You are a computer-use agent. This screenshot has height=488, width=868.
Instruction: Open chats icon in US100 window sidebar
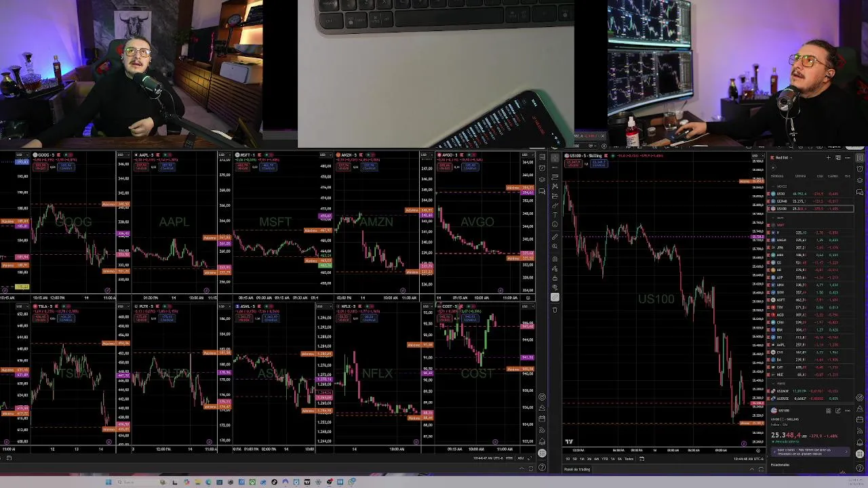[860, 192]
